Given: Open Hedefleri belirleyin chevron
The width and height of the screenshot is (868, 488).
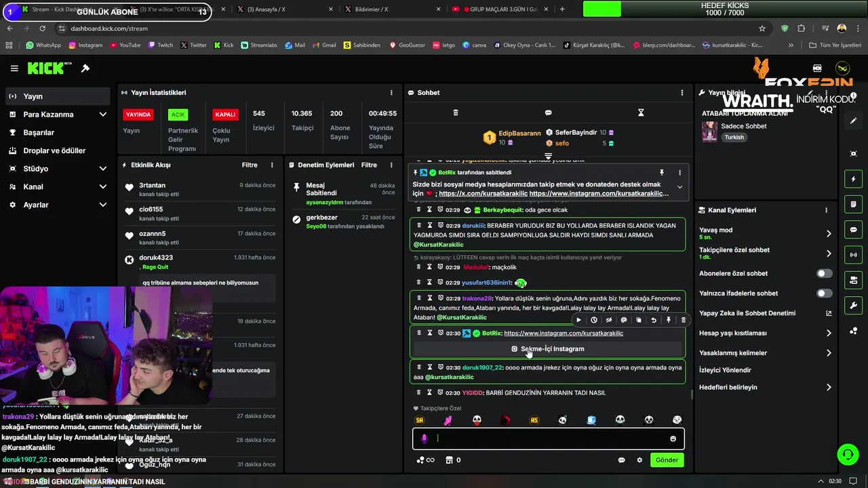Looking at the screenshot, I should click(x=829, y=388).
